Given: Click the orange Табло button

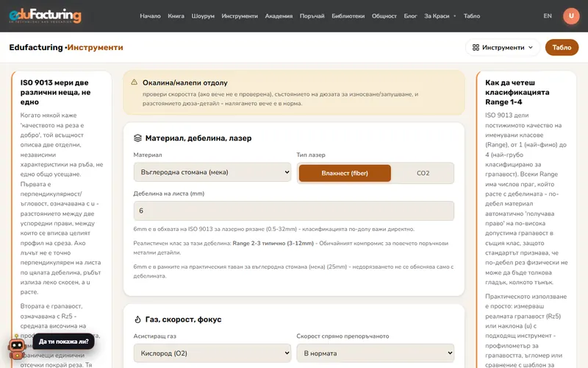Looking at the screenshot, I should (562, 48).
